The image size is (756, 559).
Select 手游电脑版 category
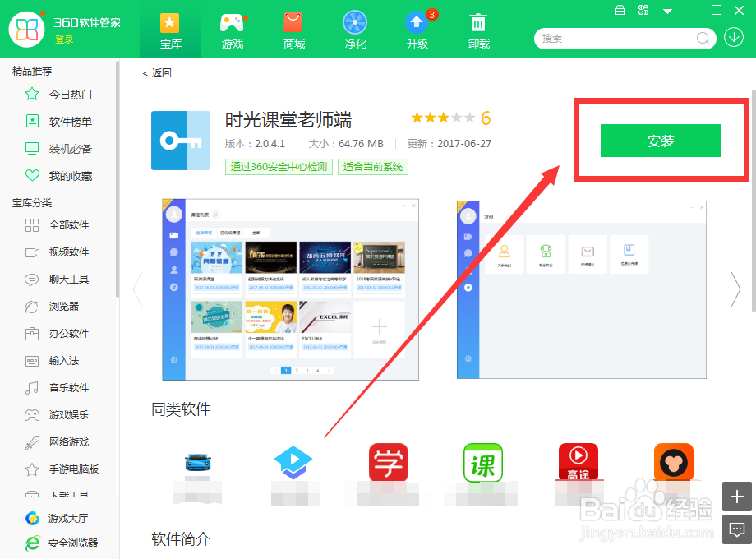[x=62, y=469]
